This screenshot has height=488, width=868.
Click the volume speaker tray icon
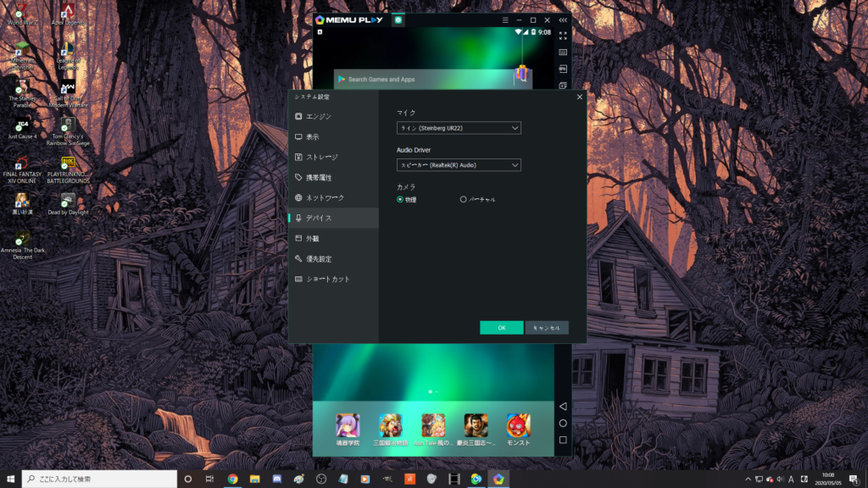pyautogui.click(x=781, y=480)
